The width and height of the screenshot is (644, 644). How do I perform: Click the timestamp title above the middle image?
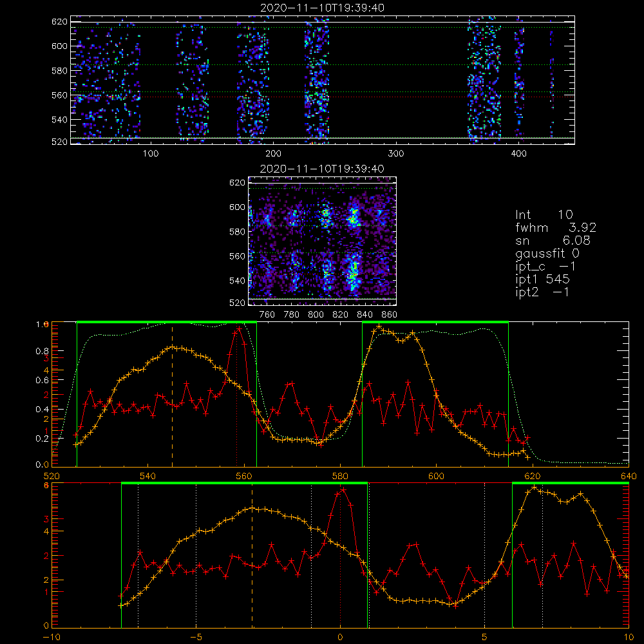[323, 169]
